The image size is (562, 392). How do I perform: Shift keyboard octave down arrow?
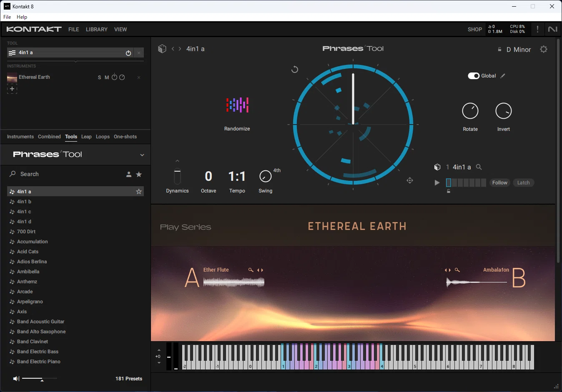click(x=159, y=363)
